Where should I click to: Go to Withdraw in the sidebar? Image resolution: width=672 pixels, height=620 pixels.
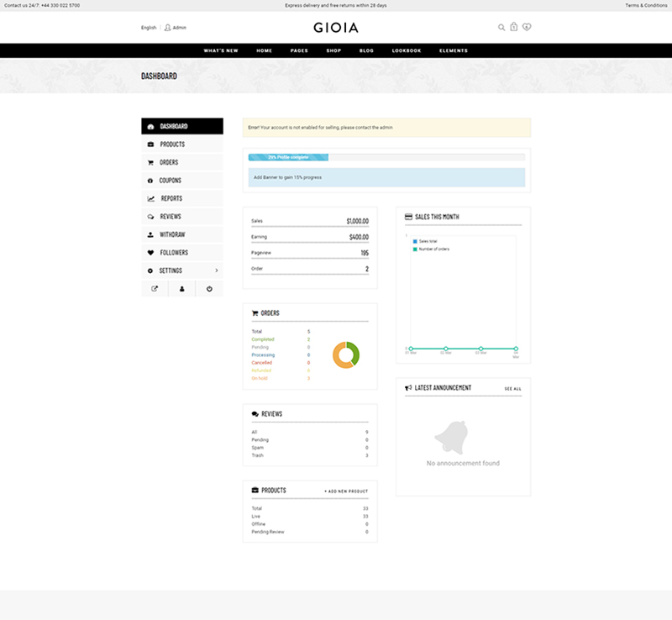click(x=172, y=234)
